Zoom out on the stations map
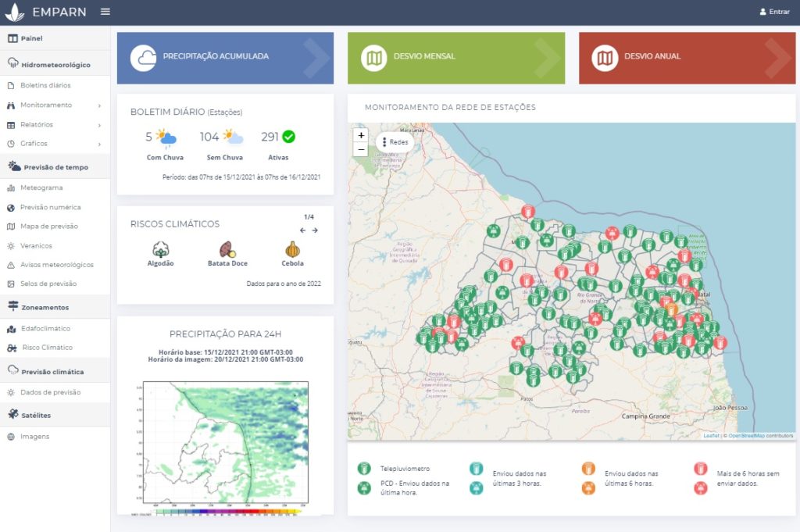Viewport: 800px width, 532px height. coord(361,149)
